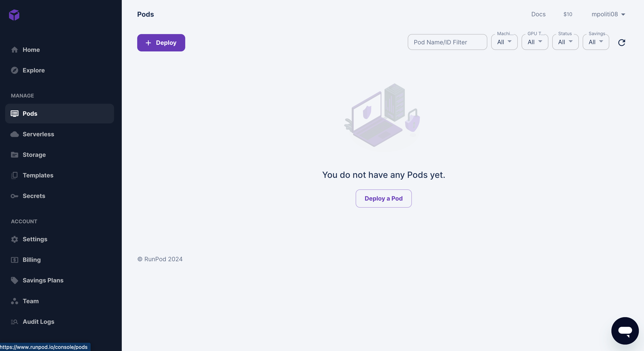This screenshot has width=644, height=351.
Task: Click the Settings gear icon
Action: (15, 239)
